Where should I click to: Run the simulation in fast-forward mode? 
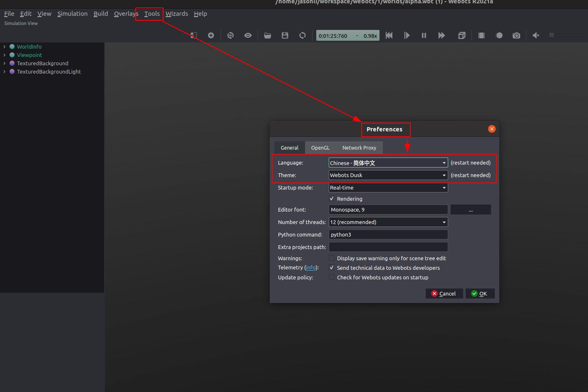(x=442, y=35)
